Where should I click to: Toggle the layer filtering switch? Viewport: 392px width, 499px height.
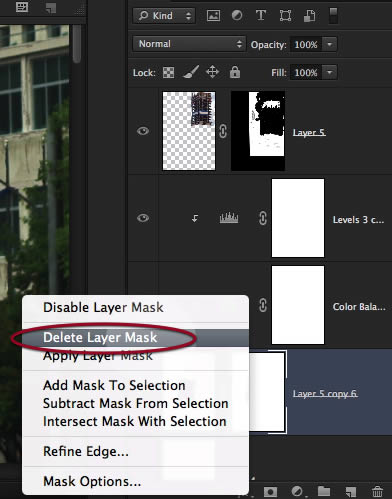click(333, 15)
